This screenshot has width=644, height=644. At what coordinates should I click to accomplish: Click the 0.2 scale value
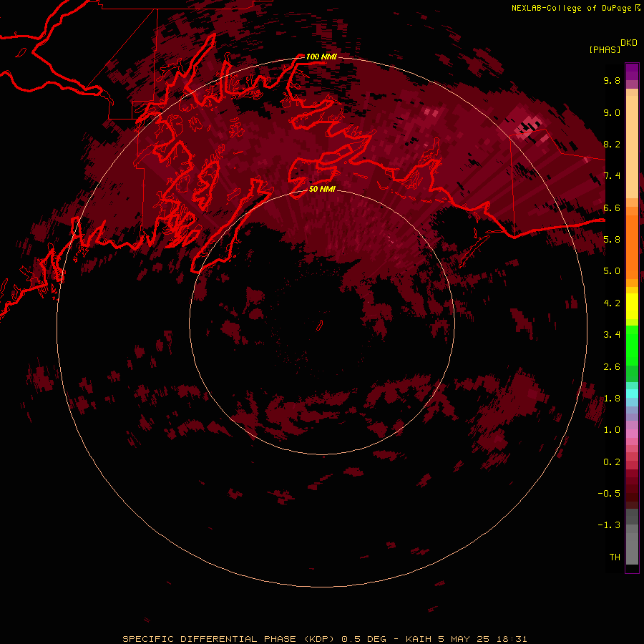click(612, 462)
